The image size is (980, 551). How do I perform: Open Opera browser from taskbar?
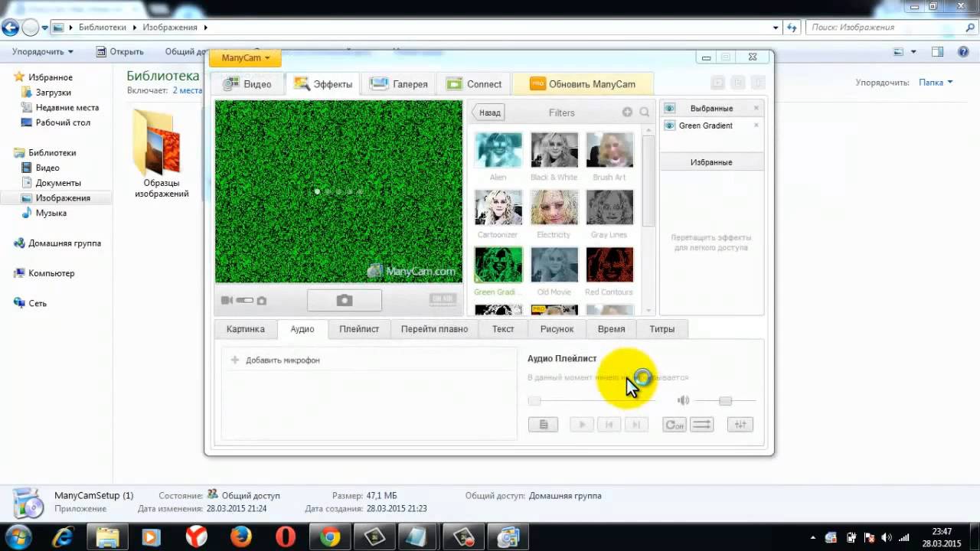[x=286, y=537]
